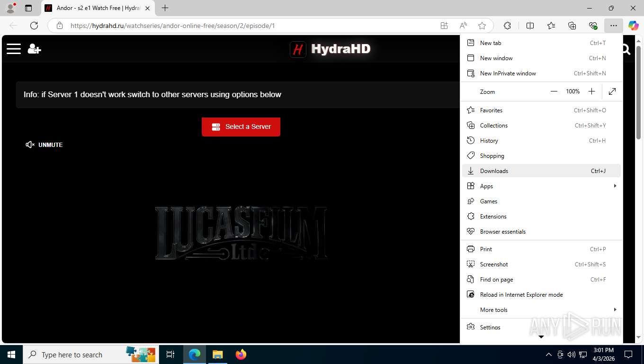This screenshot has width=644, height=364.
Task: View site information lock icon
Action: pyautogui.click(x=60, y=26)
